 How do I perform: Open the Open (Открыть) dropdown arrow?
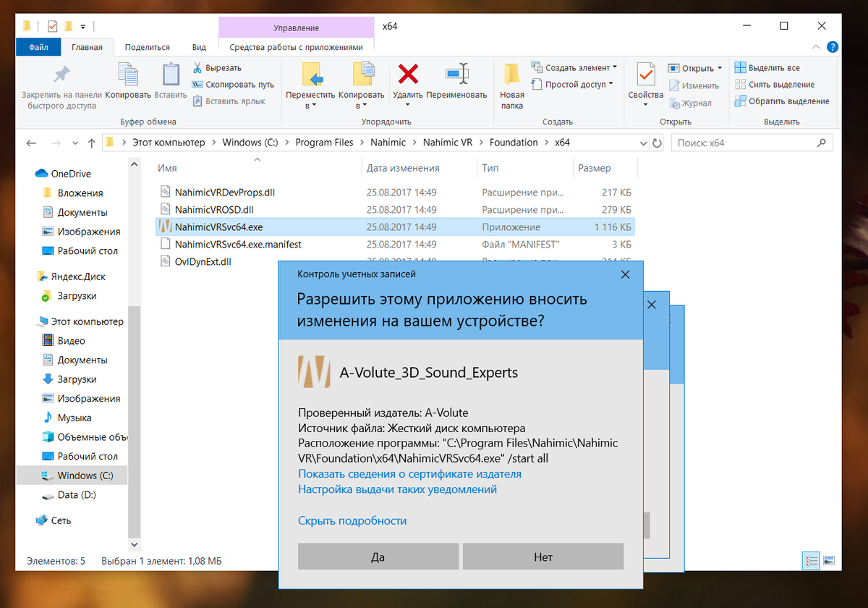coord(720,69)
